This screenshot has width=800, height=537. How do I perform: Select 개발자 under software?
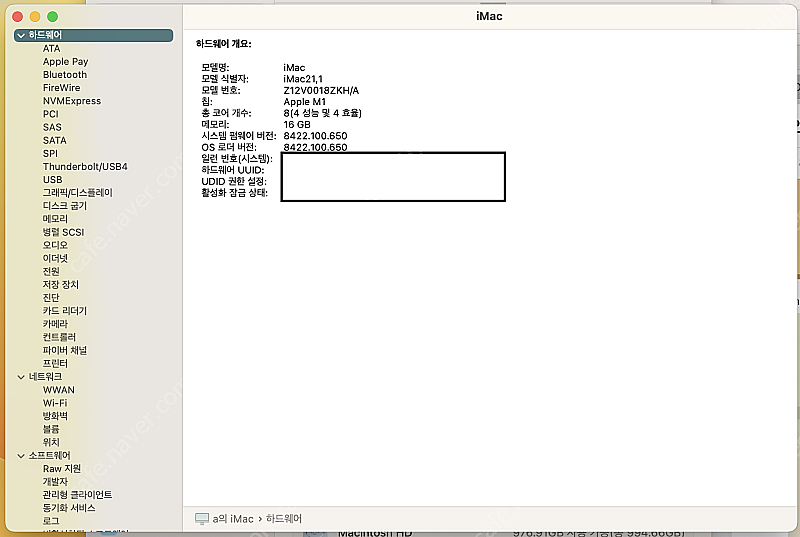click(x=55, y=482)
